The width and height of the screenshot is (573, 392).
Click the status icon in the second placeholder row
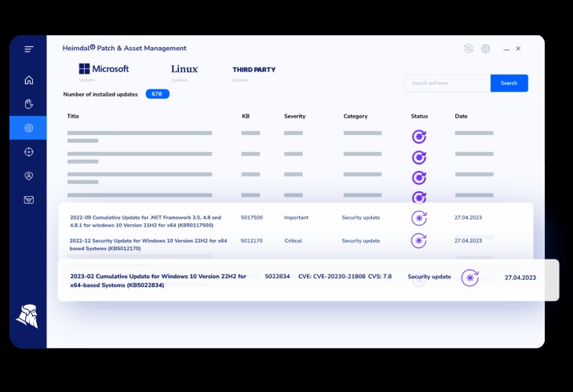point(419,158)
